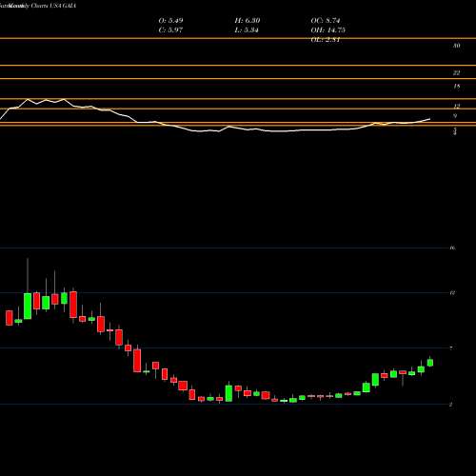Click the 'O: 5.49' open value

(x=170, y=21)
